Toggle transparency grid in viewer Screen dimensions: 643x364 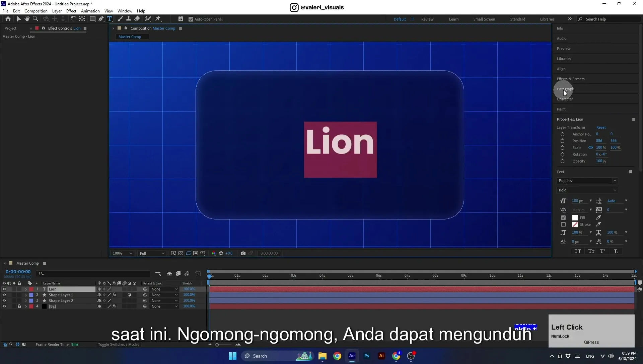(x=181, y=253)
